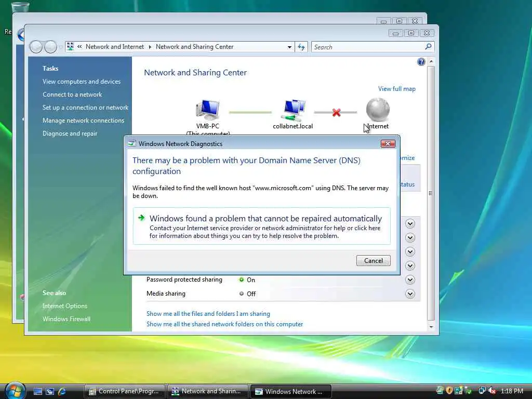Click the taskbar clock showing 1:18 PM
This screenshot has height=399, width=532.
click(x=512, y=391)
